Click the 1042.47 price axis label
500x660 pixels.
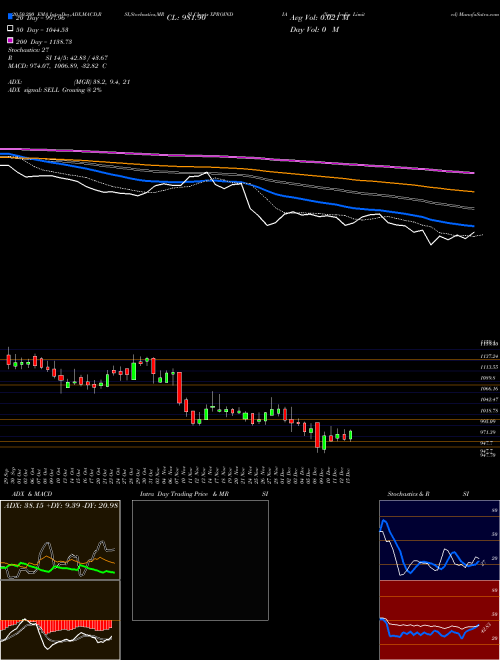tap(489, 399)
